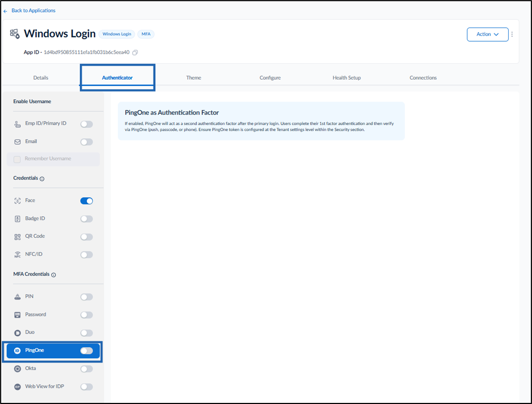The height and width of the screenshot is (404, 532).
Task: Select the Authenticator tab
Action: coord(117,78)
